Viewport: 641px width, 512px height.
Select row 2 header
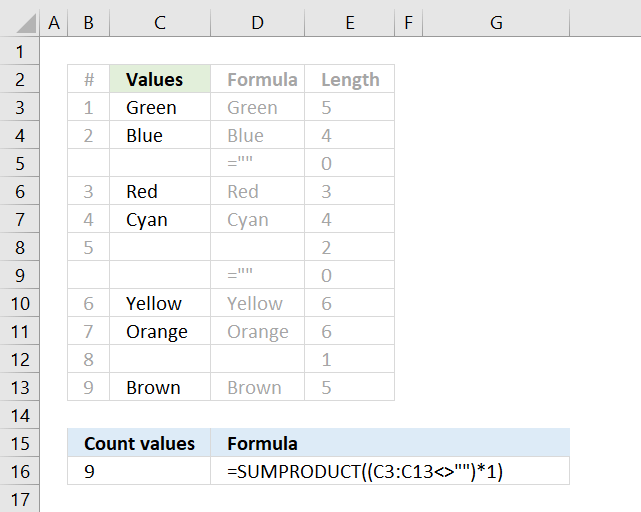(19, 79)
